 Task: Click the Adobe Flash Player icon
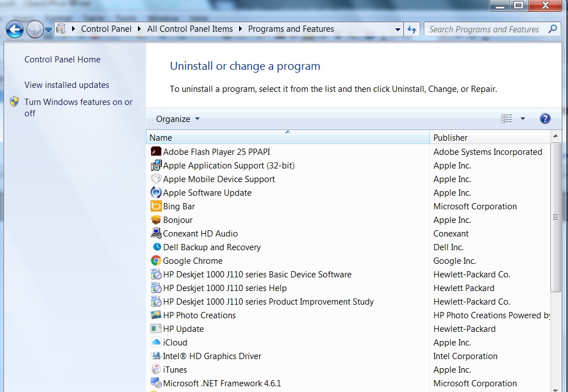(156, 151)
